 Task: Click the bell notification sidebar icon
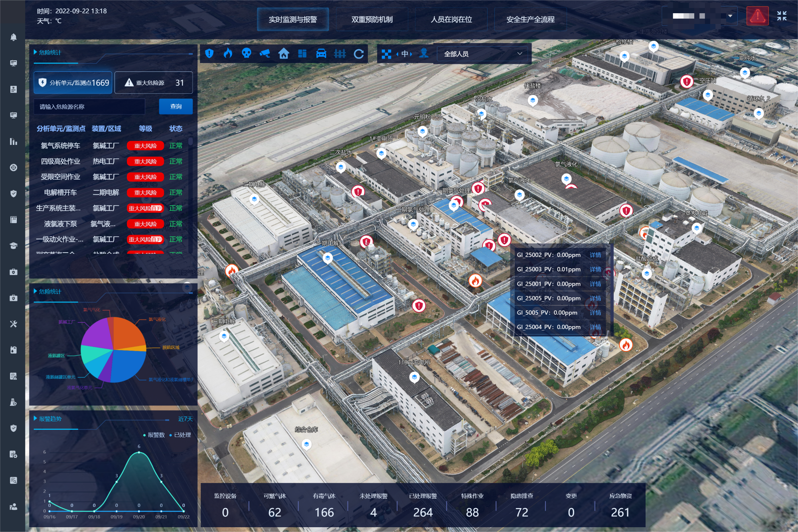13,37
